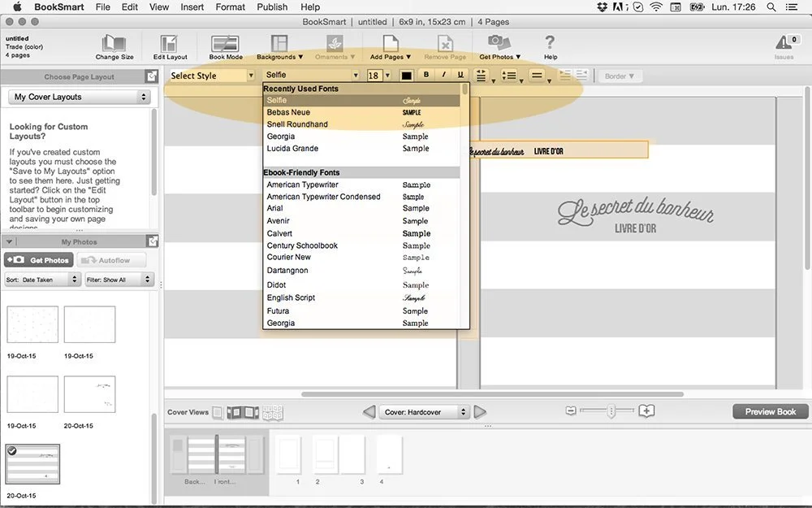This screenshot has width=812, height=508.
Task: Collapse the Selfie font dropdown arrow
Action: (356, 76)
